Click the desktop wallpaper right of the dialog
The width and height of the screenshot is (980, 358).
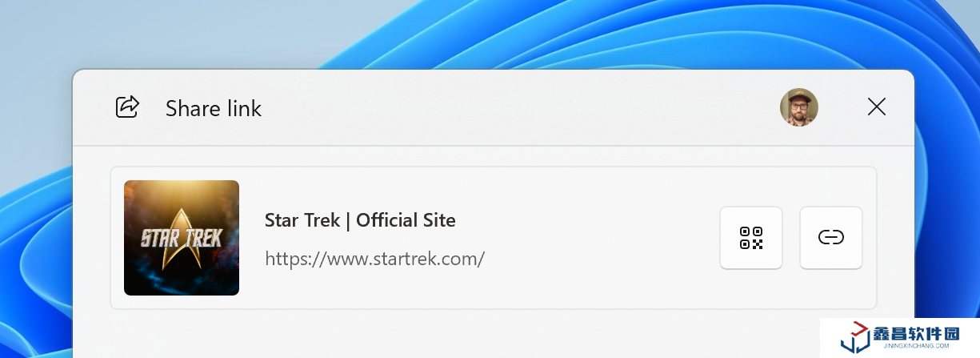point(948,200)
